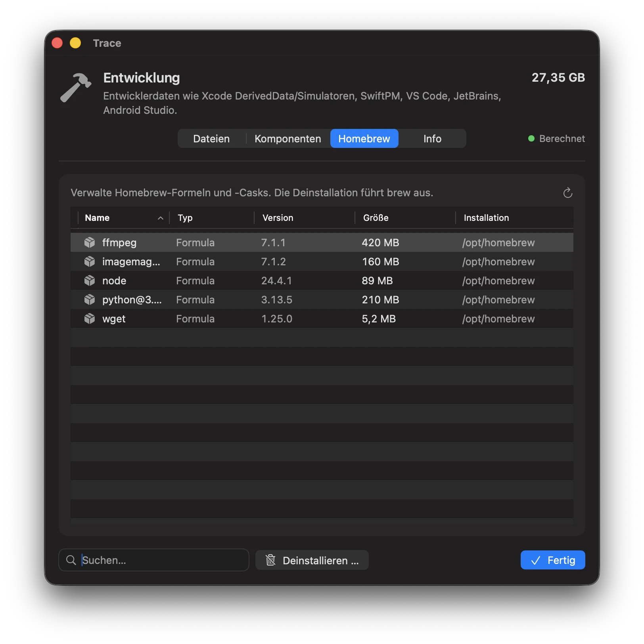
Task: Click the Fertig button
Action: [x=553, y=560]
